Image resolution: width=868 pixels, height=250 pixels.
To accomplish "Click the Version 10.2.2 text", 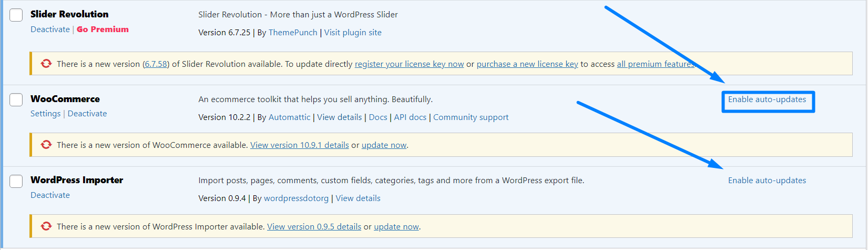I will point(224,117).
